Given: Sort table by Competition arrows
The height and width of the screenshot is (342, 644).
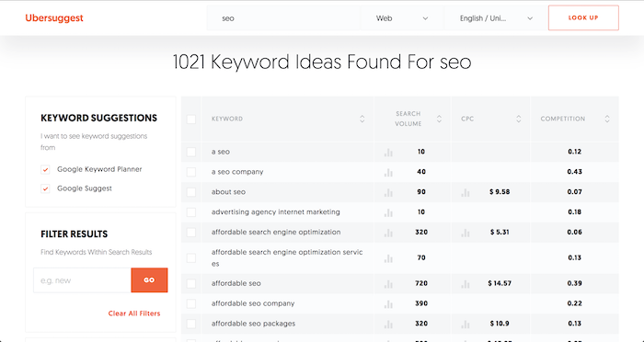Looking at the screenshot, I should point(607,119).
